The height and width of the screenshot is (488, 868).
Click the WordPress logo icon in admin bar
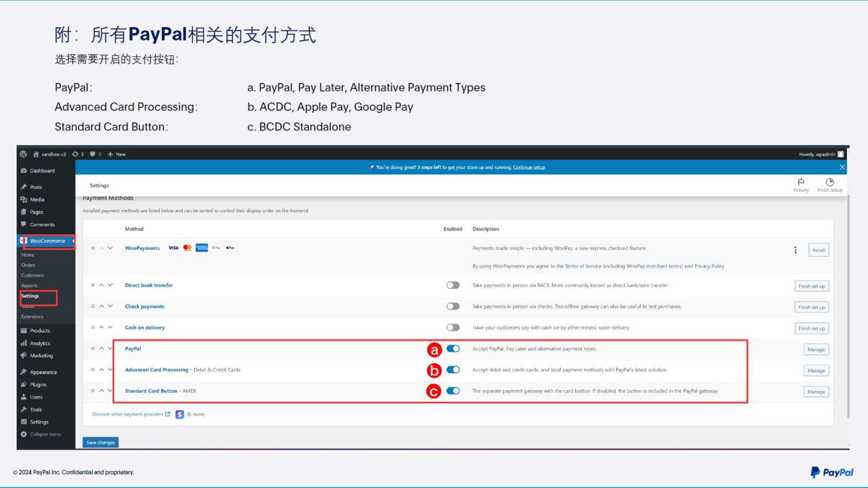24,154
